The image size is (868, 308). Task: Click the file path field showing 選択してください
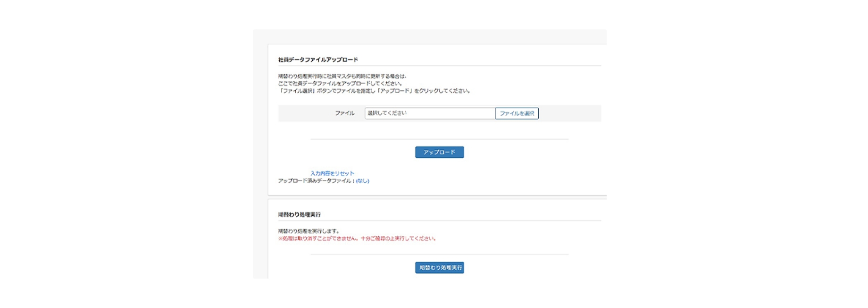pos(430,113)
